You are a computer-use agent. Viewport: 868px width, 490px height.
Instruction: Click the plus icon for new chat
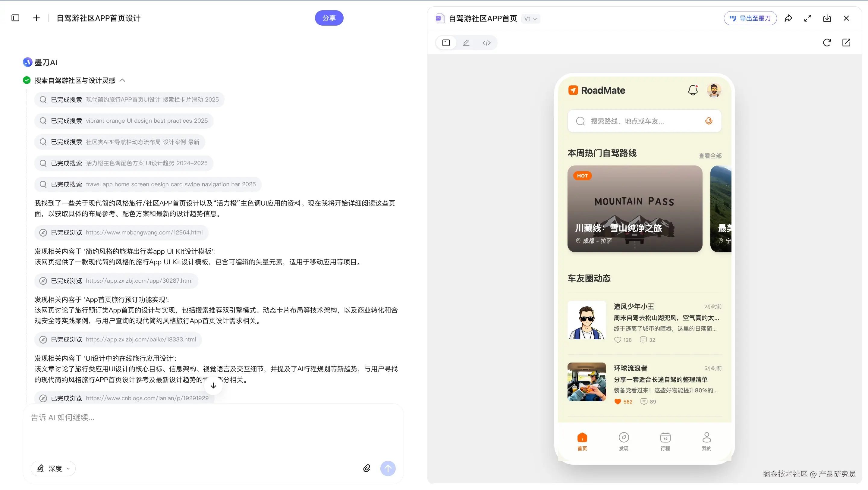pyautogui.click(x=36, y=18)
